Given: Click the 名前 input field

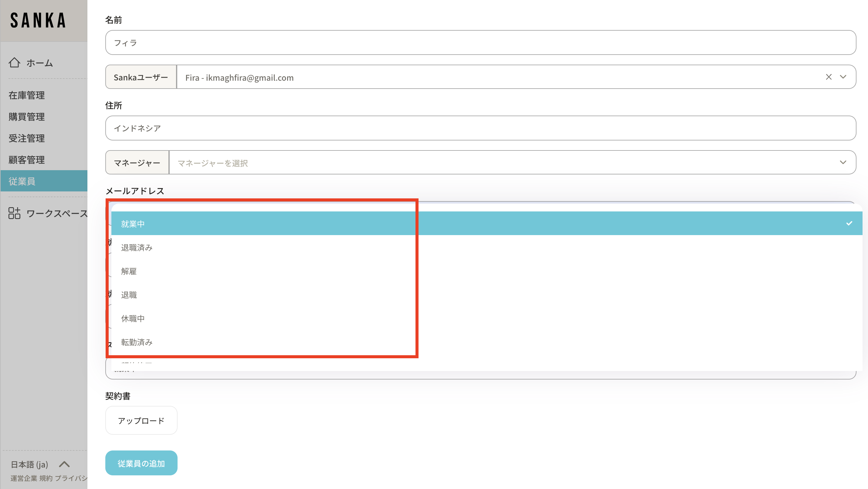Looking at the screenshot, I should click(x=480, y=43).
